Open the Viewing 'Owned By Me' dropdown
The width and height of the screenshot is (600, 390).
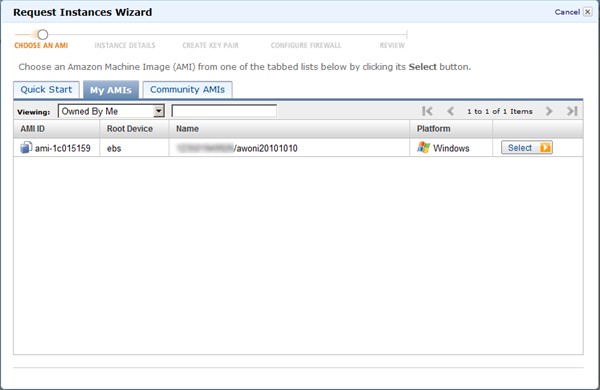(x=111, y=111)
